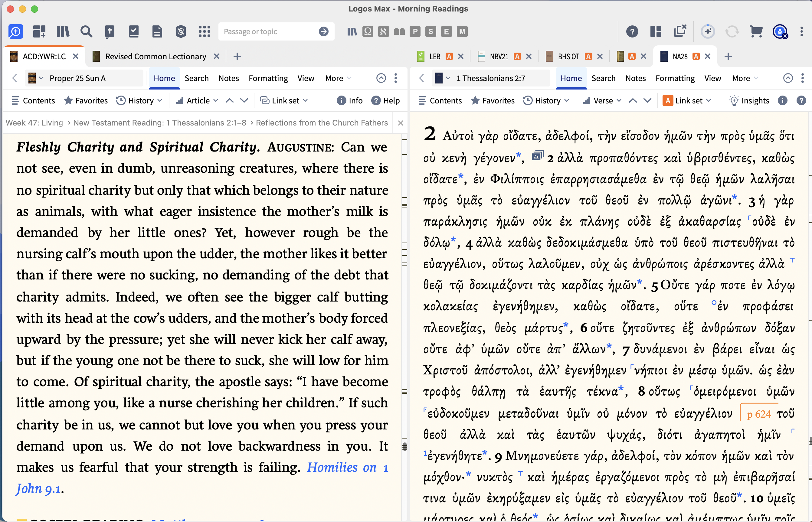Click the Favorites button in the left panel
The height and width of the screenshot is (522, 812).
(86, 101)
